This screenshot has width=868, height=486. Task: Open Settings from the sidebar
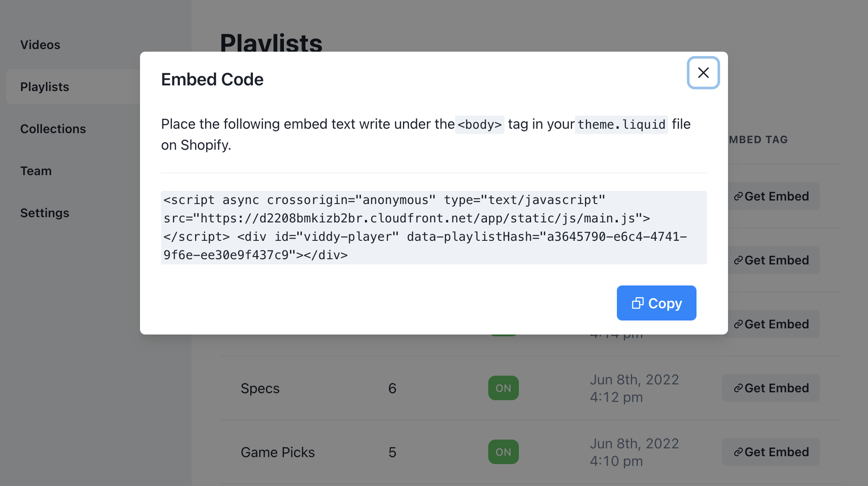tap(45, 213)
